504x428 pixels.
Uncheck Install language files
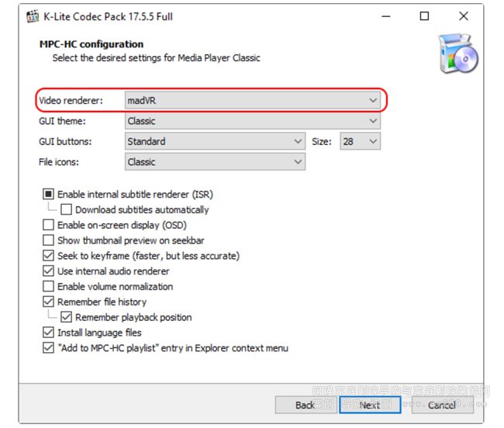[48, 333]
